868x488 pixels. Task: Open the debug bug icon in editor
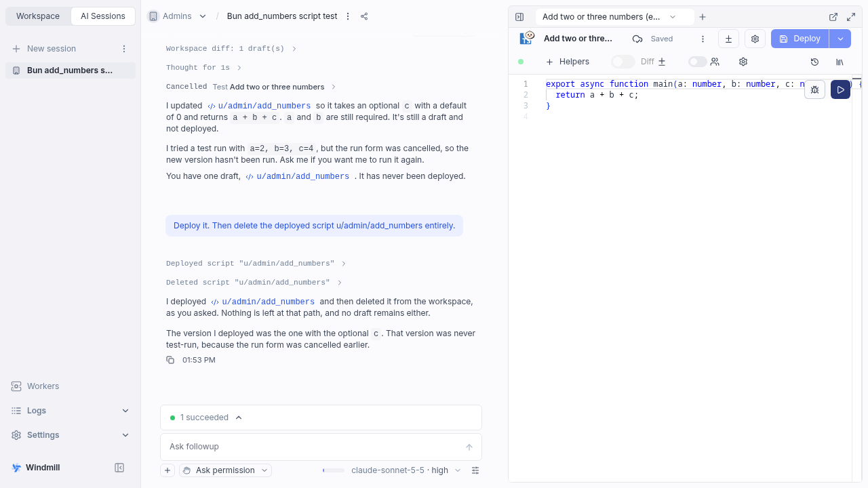point(815,89)
